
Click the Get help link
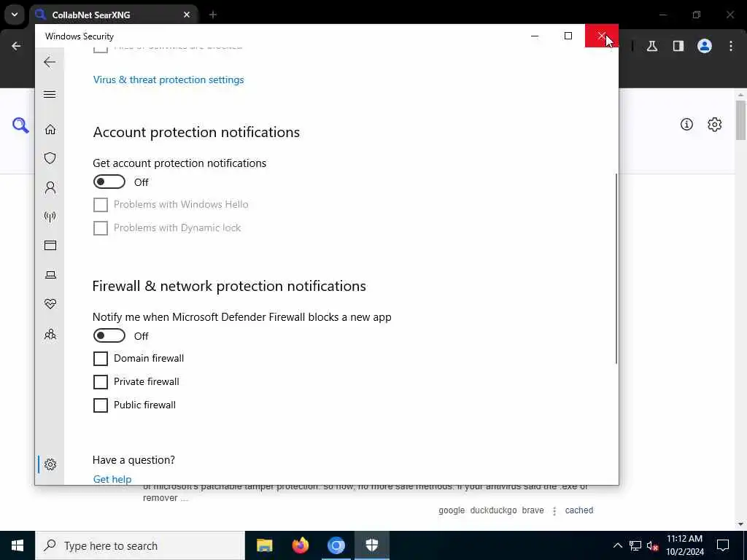click(112, 479)
